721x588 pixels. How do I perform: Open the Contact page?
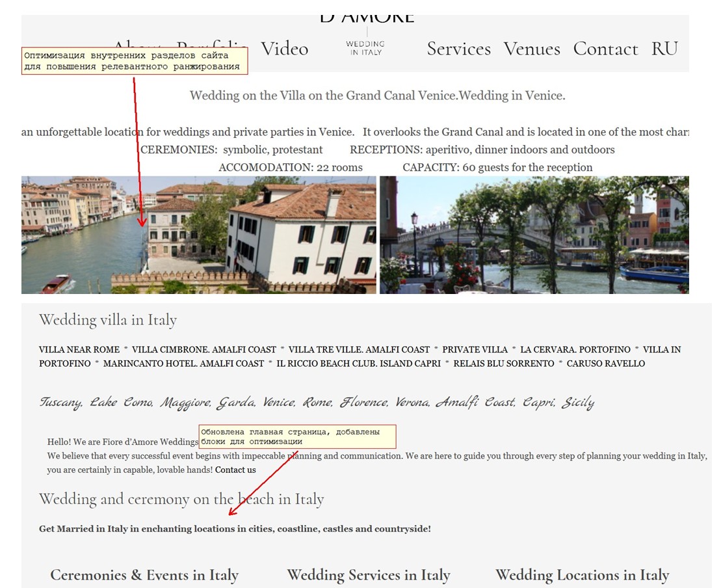(605, 49)
